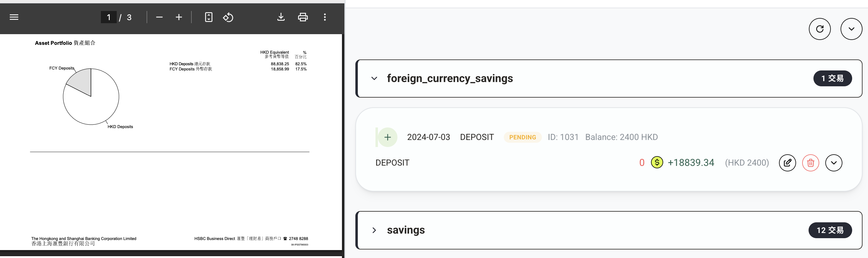Screen dimensions: 868x258
Task: Rotate the PDF page counterclockwise
Action: [228, 17]
